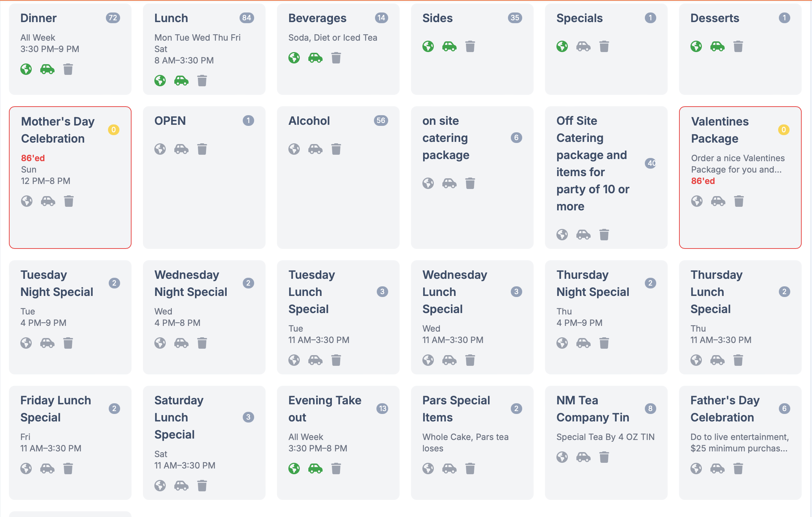Remove the Tuesday Night Special category
This screenshot has height=517, width=812.
click(x=68, y=343)
